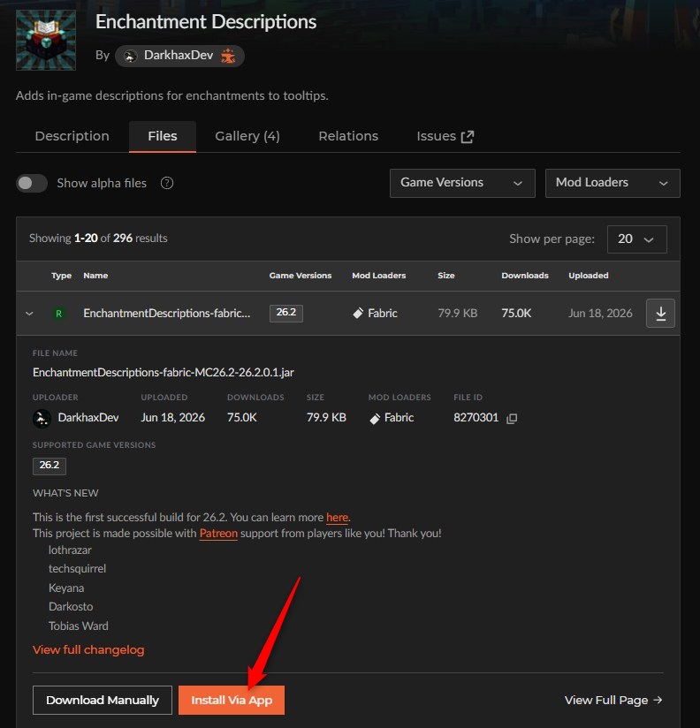Click the Install Via App button
Image resolution: width=700 pixels, height=728 pixels.
232,700
